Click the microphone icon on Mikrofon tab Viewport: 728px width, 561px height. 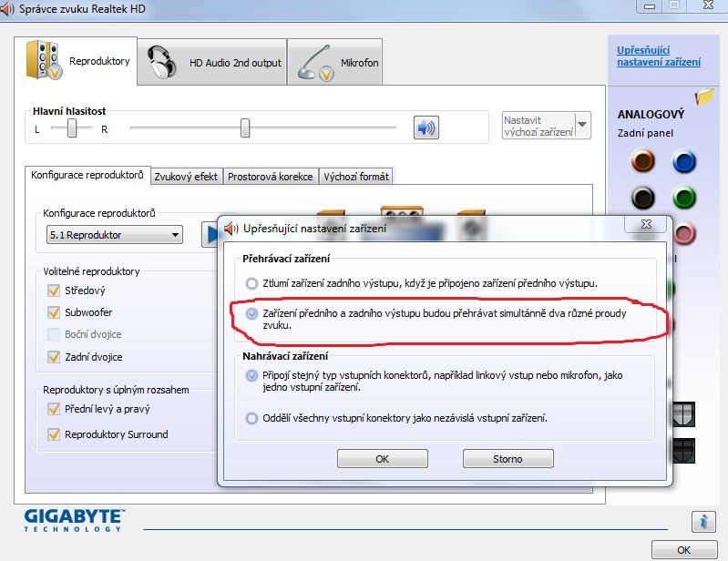click(316, 64)
